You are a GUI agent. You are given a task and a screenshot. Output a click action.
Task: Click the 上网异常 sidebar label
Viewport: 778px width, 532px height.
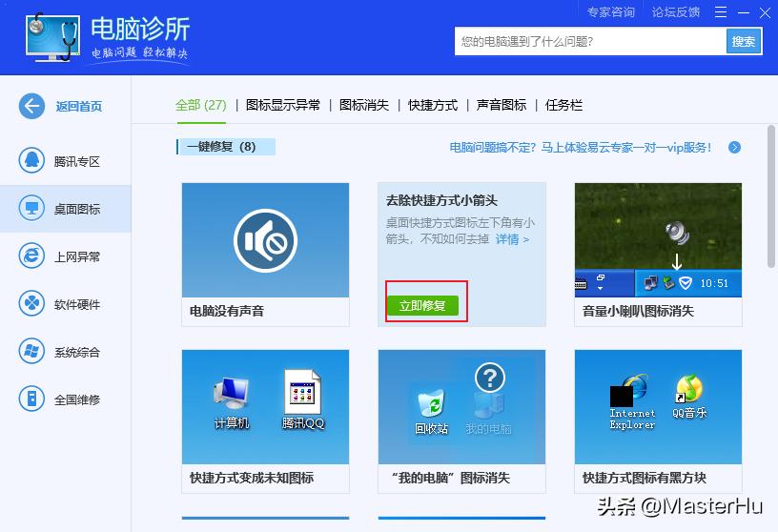[x=77, y=257]
